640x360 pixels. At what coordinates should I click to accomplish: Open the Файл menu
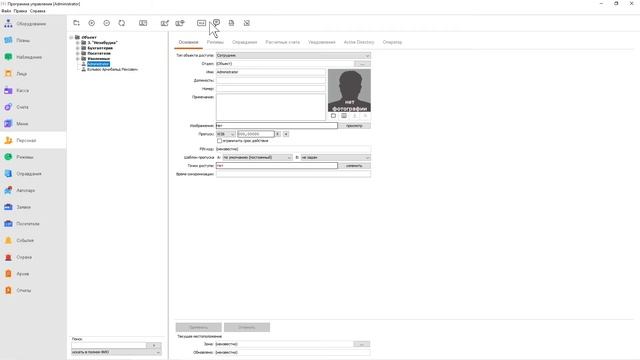(6, 11)
